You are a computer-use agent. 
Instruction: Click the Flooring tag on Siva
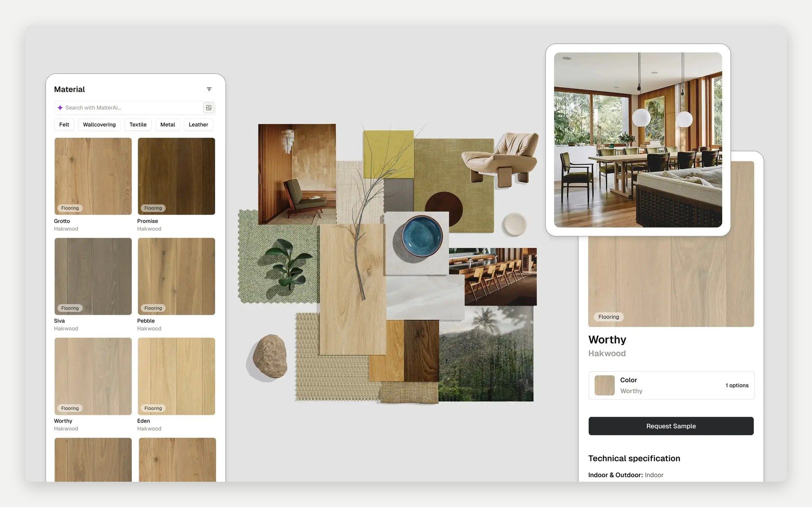click(70, 308)
